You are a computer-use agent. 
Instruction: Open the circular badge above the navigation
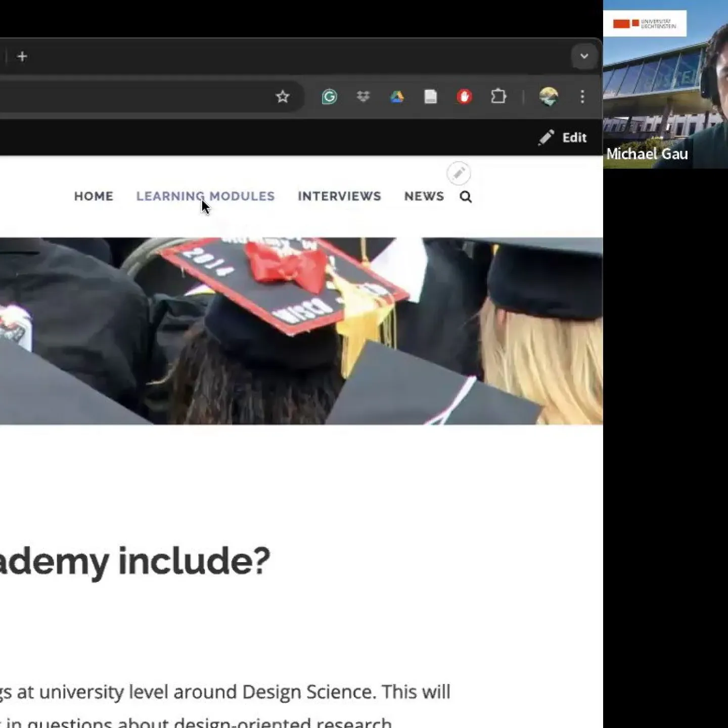click(459, 174)
